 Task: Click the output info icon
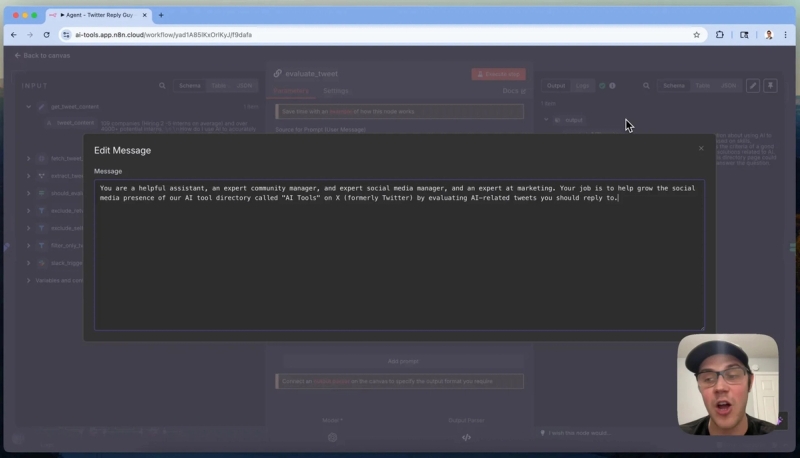tap(612, 86)
